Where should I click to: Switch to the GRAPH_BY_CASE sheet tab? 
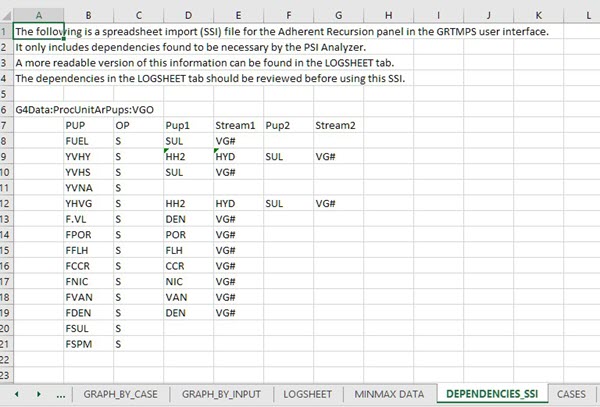tap(122, 394)
